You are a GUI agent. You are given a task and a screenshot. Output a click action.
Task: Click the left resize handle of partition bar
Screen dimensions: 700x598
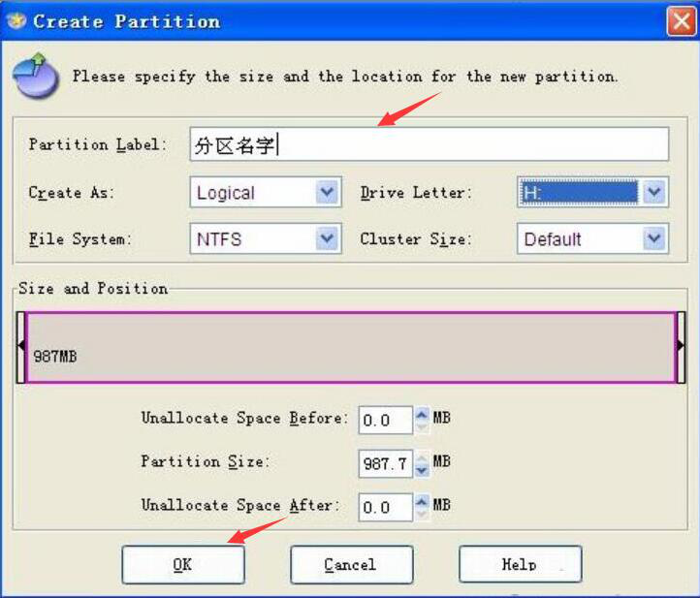coord(20,347)
